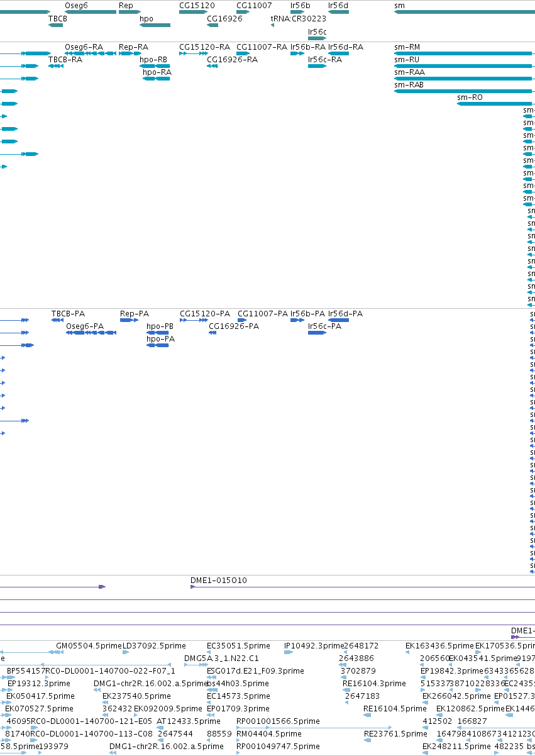Select the RM04404.5prime EST label
This screenshot has width=535, height=756.
click(x=269, y=734)
